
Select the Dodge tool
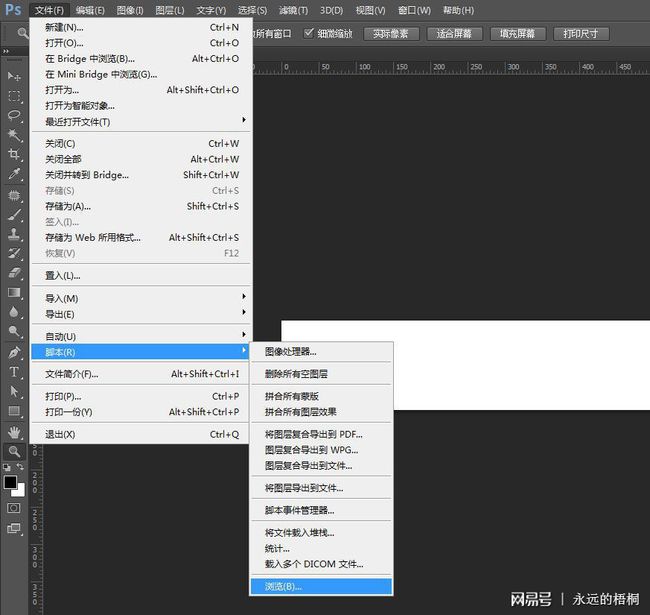[14, 332]
